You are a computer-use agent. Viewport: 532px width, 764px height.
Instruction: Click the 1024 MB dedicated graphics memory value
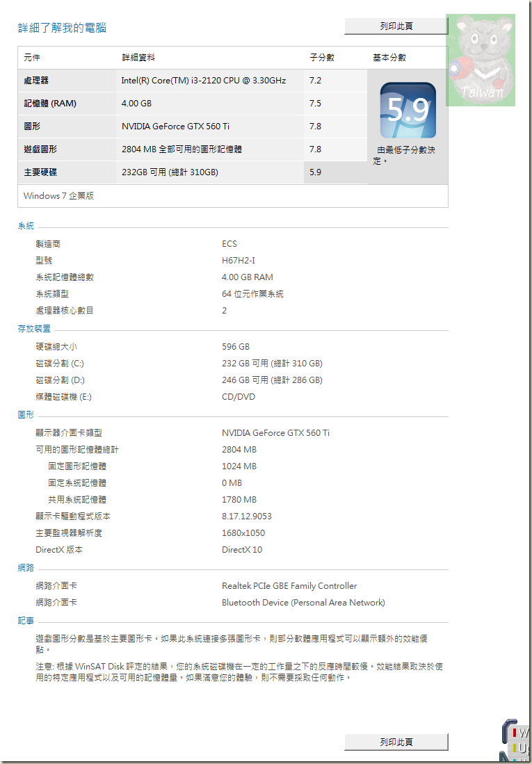(x=239, y=466)
